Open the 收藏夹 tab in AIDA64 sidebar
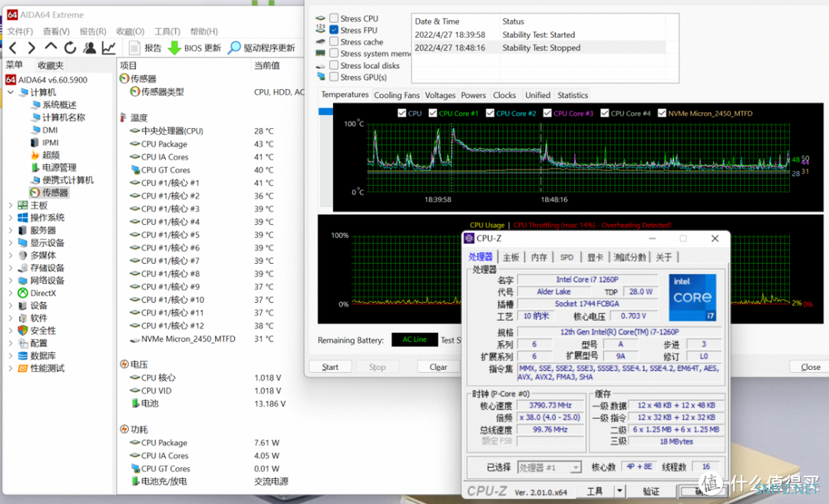 51,65
